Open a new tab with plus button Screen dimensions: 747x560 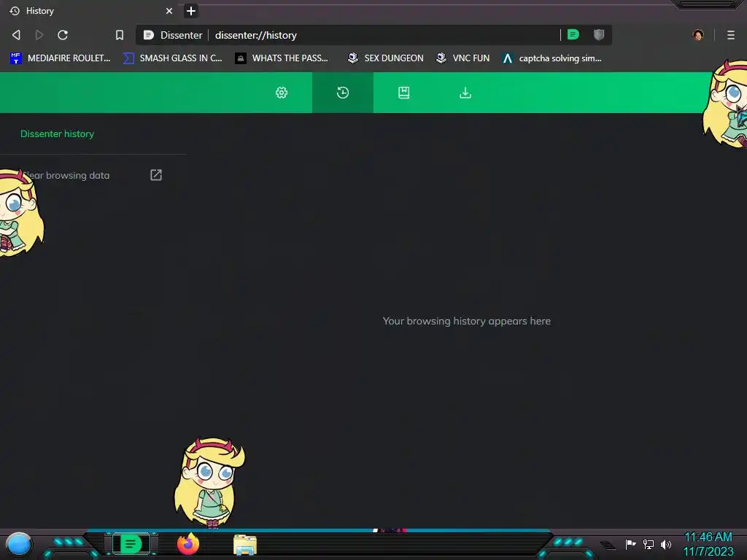[x=190, y=11]
